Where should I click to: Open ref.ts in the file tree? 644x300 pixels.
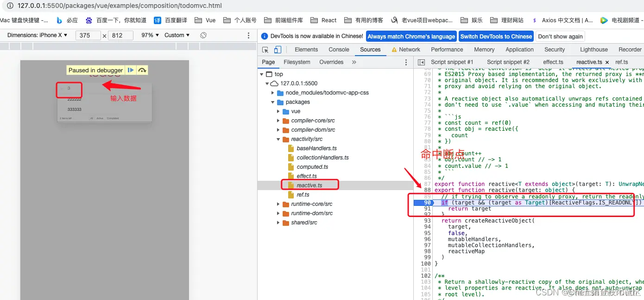pyautogui.click(x=303, y=195)
